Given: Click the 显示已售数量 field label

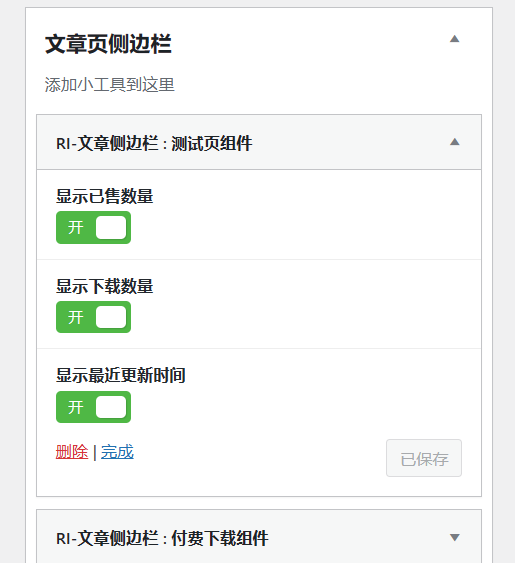Looking at the screenshot, I should (x=105, y=196).
